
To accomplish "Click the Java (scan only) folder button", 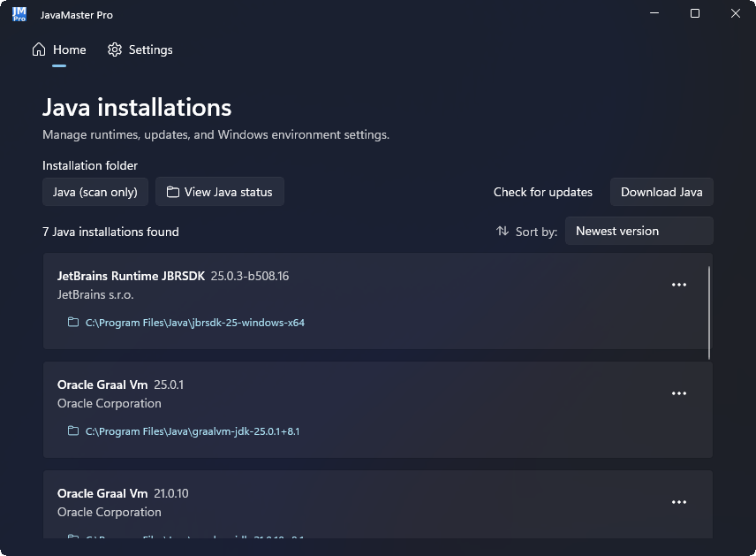I will 95,192.
